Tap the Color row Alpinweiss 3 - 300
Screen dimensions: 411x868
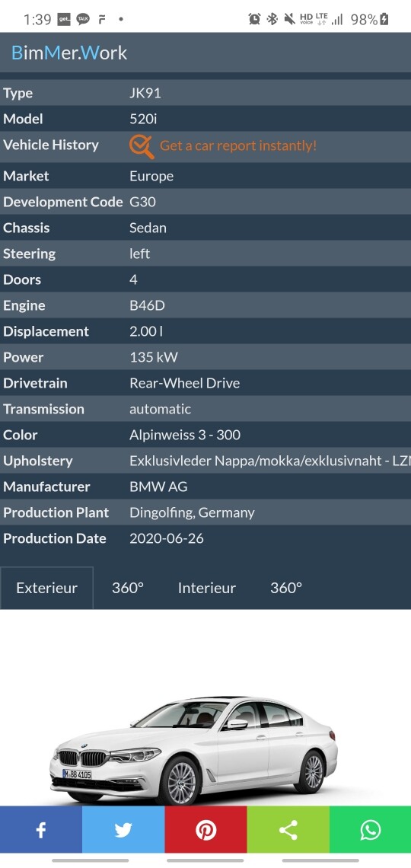pos(205,435)
